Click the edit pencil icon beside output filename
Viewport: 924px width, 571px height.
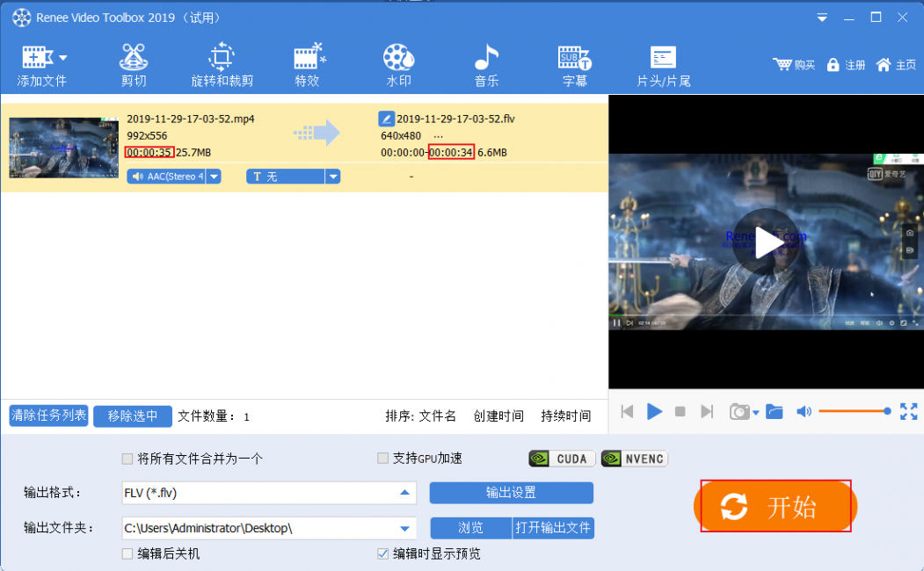(x=386, y=119)
